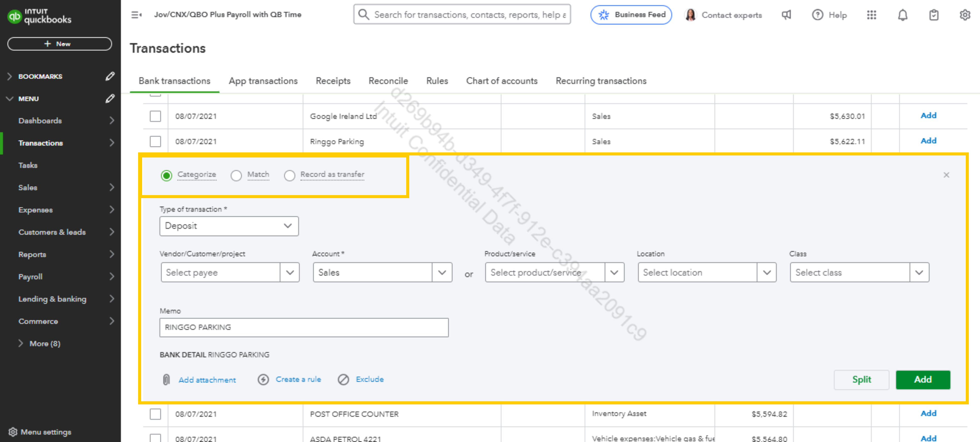Open the Account dropdown arrow
Screen dimensions: 980x442
[x=442, y=272]
